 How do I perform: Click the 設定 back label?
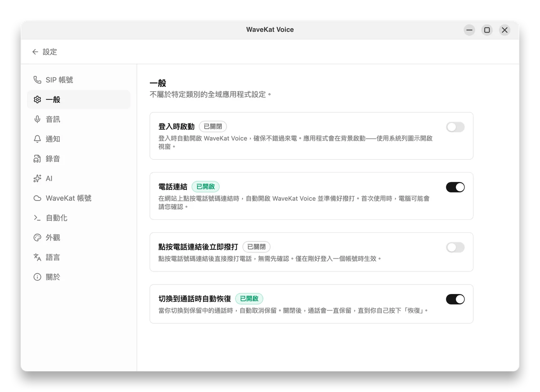(x=50, y=52)
